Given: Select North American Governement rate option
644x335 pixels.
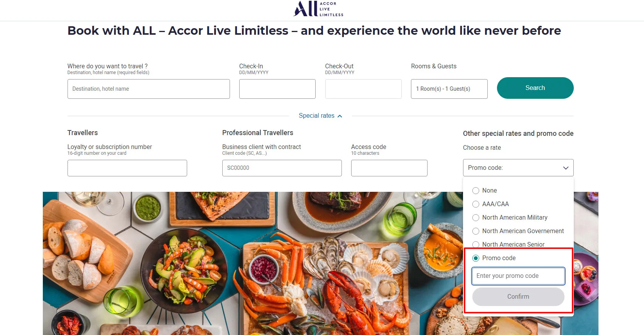Looking at the screenshot, I should [476, 231].
